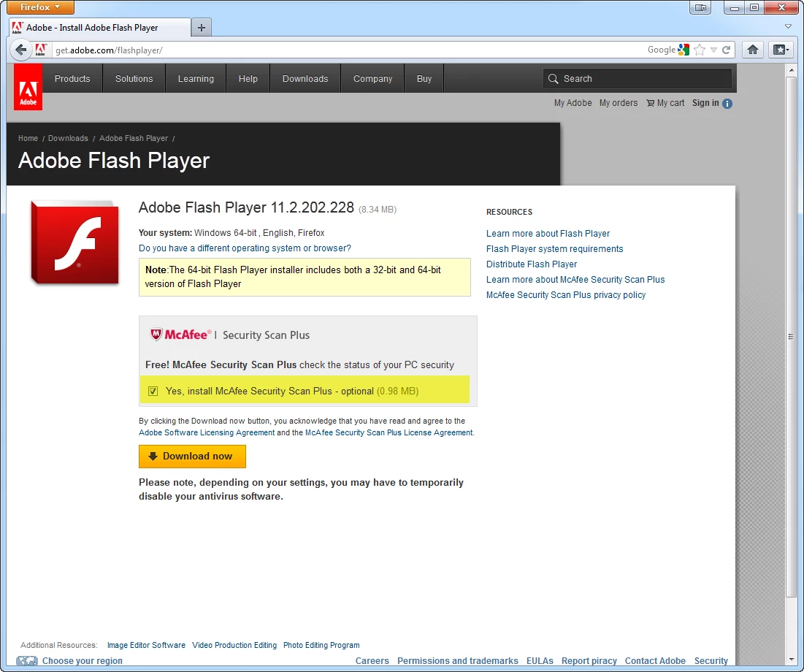Open the bookmarks menu button
This screenshot has width=804, height=672.
781,50
